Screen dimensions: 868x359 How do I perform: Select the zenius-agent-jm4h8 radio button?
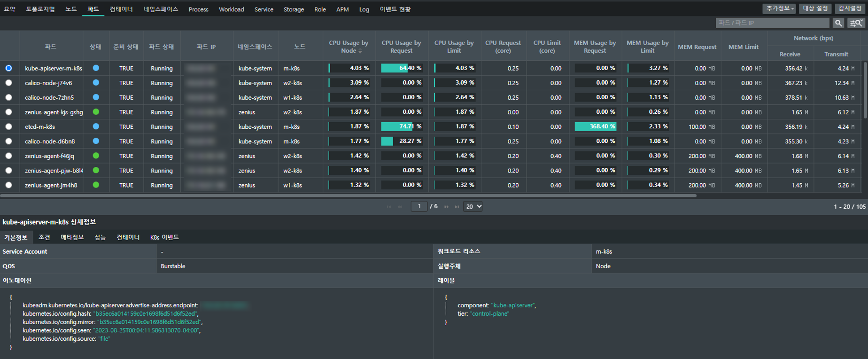tap(8, 185)
